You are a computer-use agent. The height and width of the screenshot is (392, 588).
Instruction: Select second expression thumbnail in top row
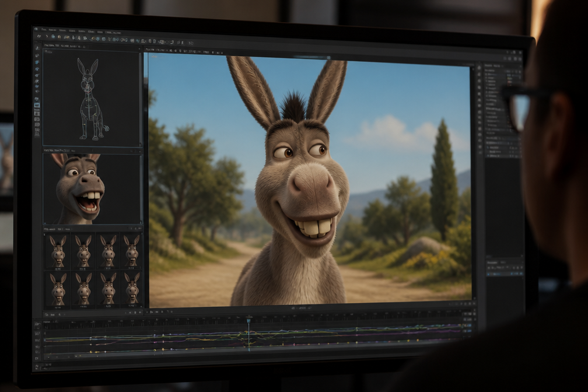click(x=83, y=251)
